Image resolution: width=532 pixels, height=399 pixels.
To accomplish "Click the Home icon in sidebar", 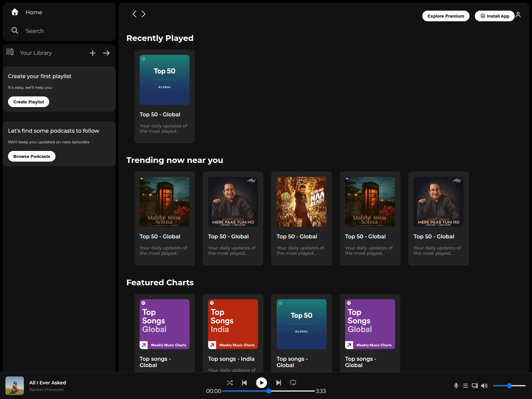I will (x=15, y=12).
